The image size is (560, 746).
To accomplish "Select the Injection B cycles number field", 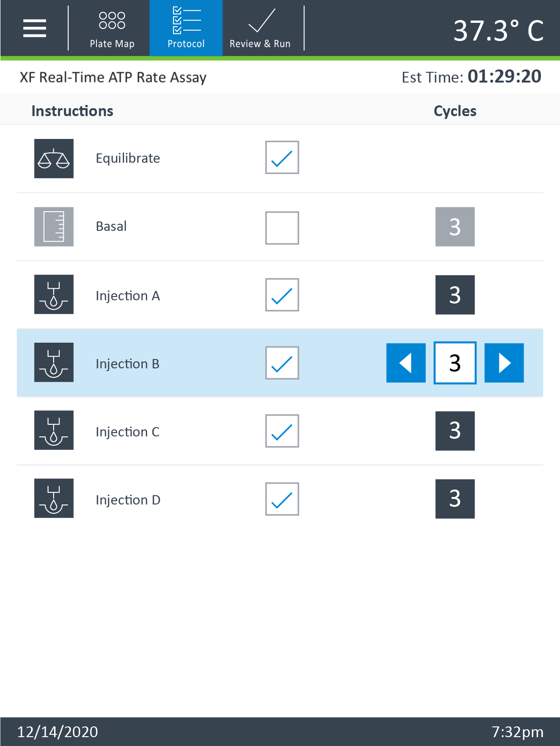I will (x=455, y=363).
